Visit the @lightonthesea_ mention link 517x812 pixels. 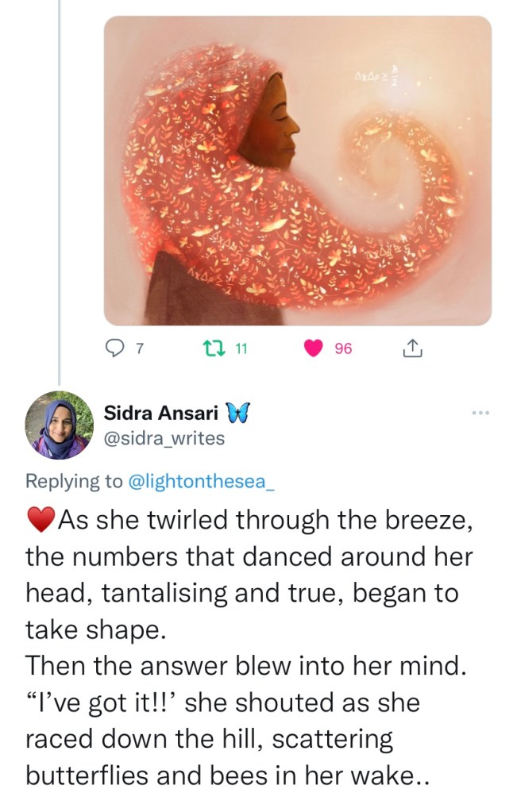(x=200, y=480)
